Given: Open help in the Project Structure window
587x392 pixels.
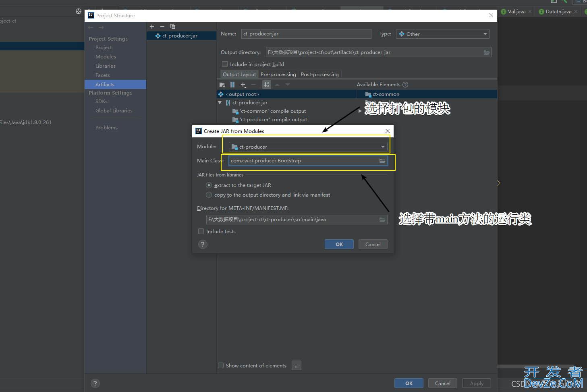Looking at the screenshot, I should click(95, 383).
